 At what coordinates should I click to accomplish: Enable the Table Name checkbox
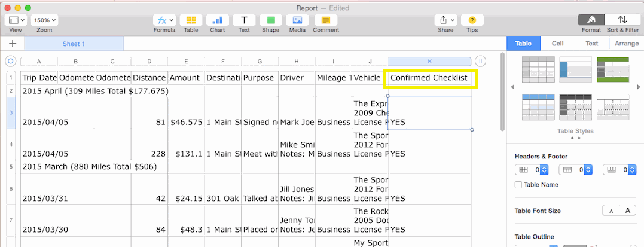pyautogui.click(x=518, y=185)
